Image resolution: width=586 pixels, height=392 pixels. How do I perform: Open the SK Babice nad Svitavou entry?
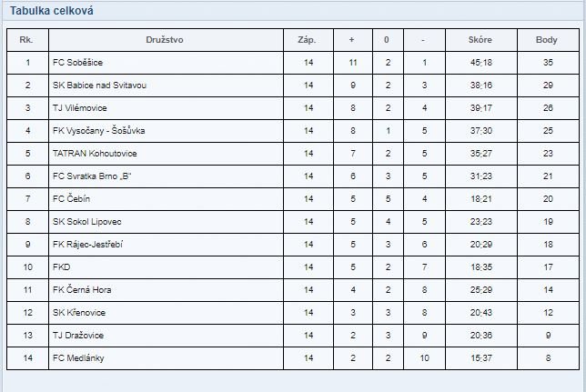point(99,85)
